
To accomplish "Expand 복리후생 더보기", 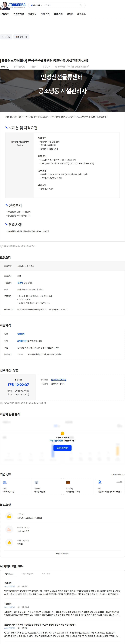I will pos(62,554).
